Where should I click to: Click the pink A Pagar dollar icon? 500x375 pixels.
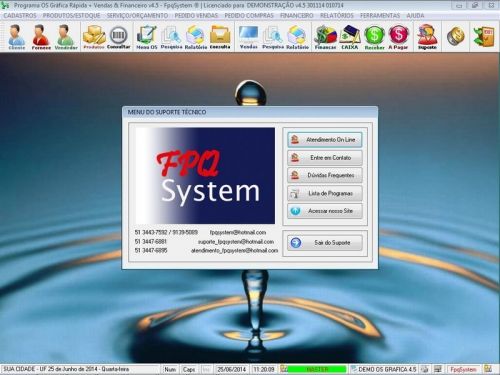pyautogui.click(x=398, y=37)
